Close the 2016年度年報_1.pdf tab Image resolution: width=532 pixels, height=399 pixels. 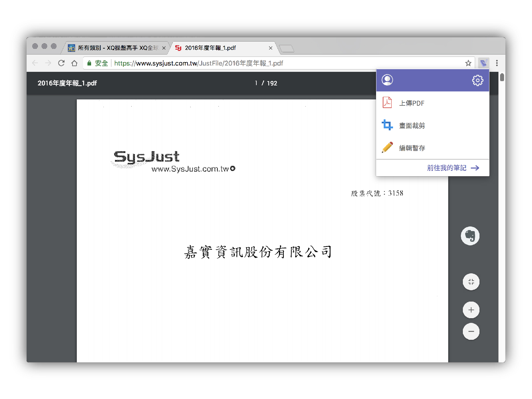(271, 48)
